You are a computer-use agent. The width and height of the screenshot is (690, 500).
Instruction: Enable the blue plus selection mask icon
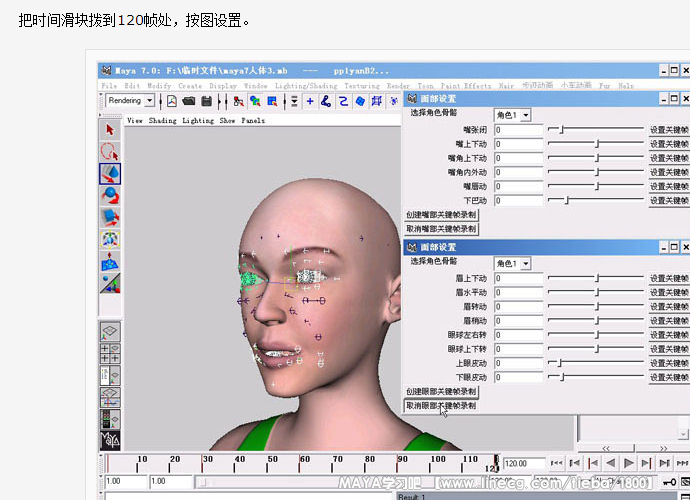click(310, 101)
